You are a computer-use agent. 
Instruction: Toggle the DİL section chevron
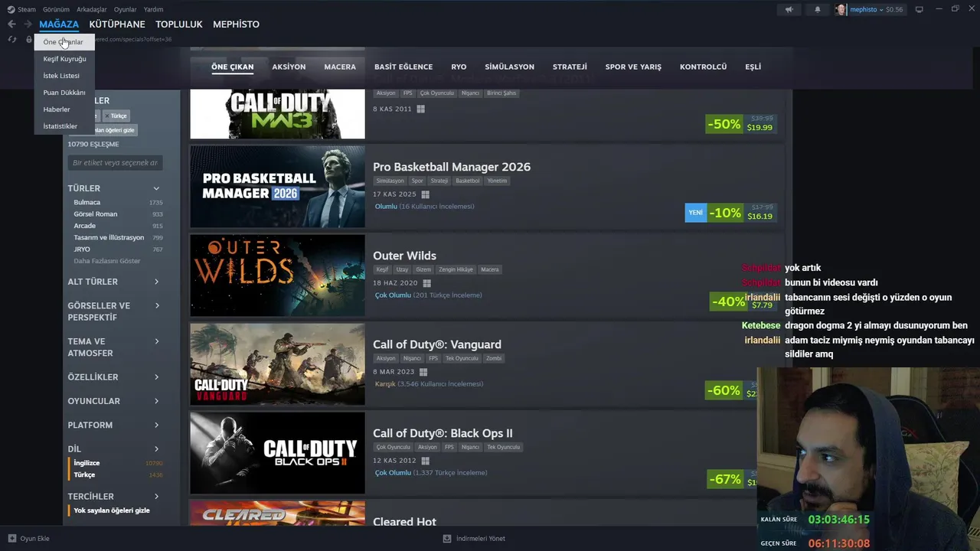point(156,448)
